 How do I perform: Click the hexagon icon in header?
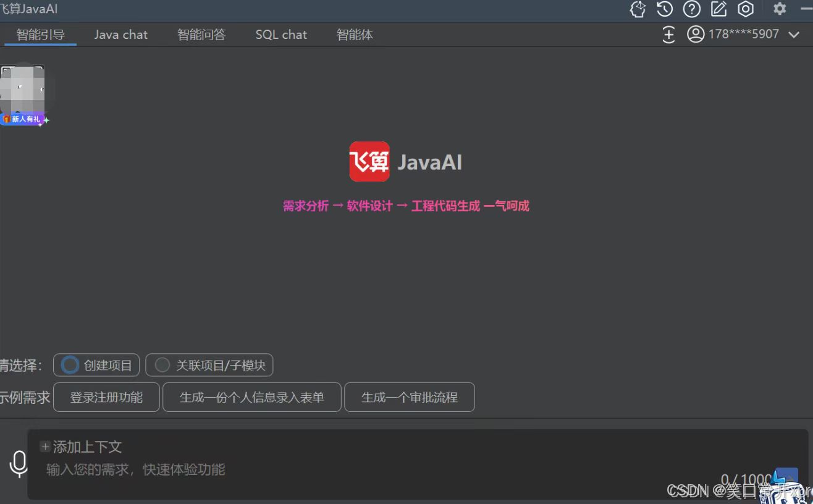coord(746,9)
